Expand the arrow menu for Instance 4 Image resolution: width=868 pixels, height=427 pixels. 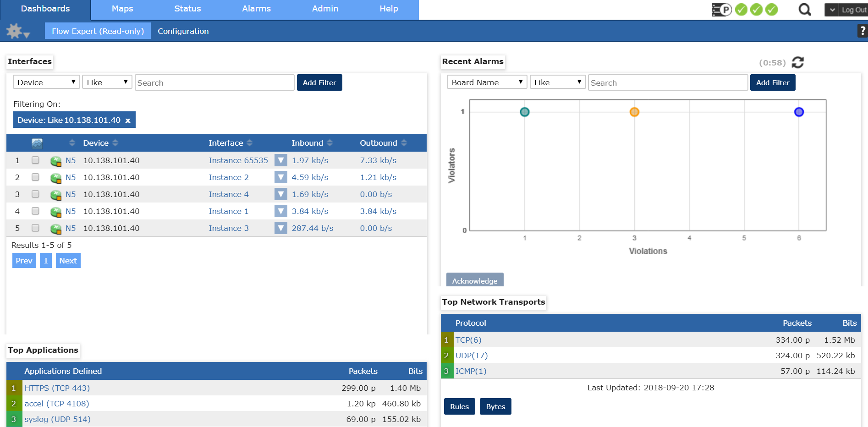(280, 194)
